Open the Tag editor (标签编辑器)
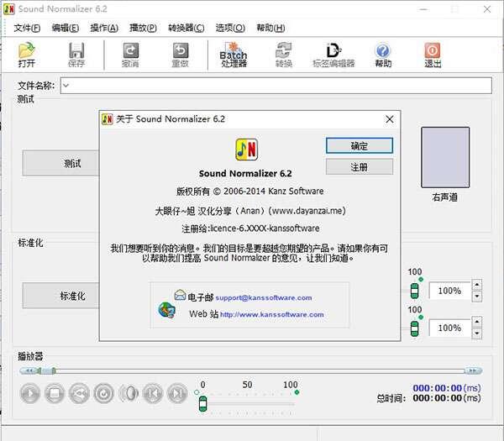The image size is (504, 441). click(333, 55)
